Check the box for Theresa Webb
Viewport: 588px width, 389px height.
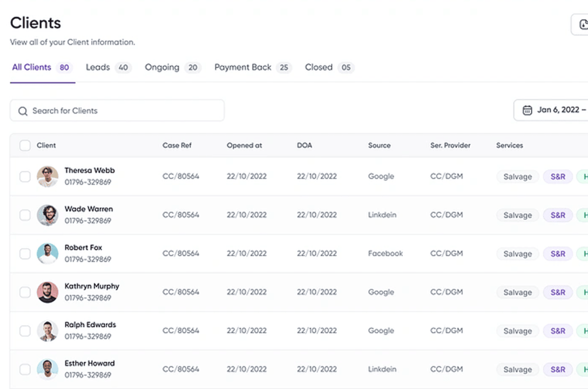coord(25,177)
